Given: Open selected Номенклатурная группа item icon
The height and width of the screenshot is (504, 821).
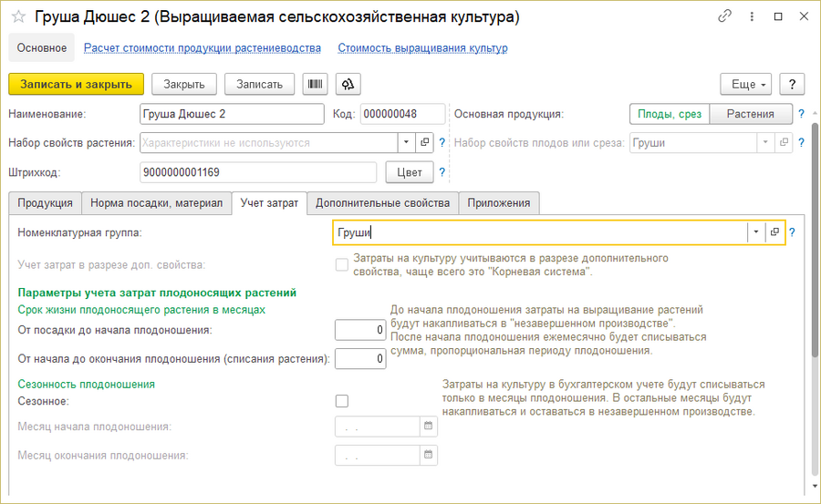Looking at the screenshot, I should [x=774, y=232].
